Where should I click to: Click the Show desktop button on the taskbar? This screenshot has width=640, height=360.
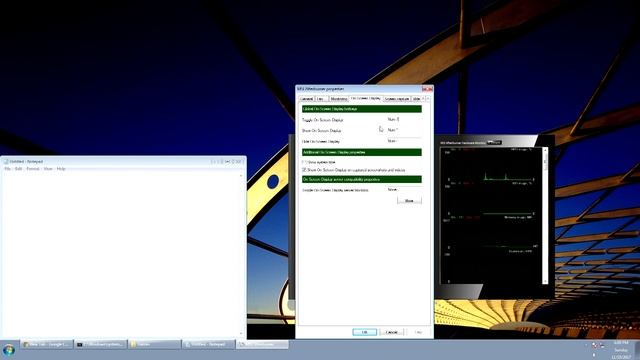point(637,350)
